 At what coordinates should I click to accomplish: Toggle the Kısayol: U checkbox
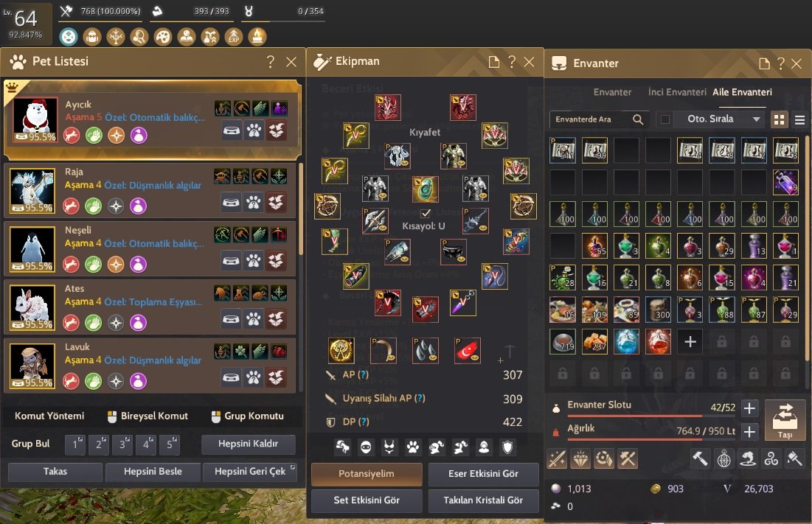(x=426, y=213)
